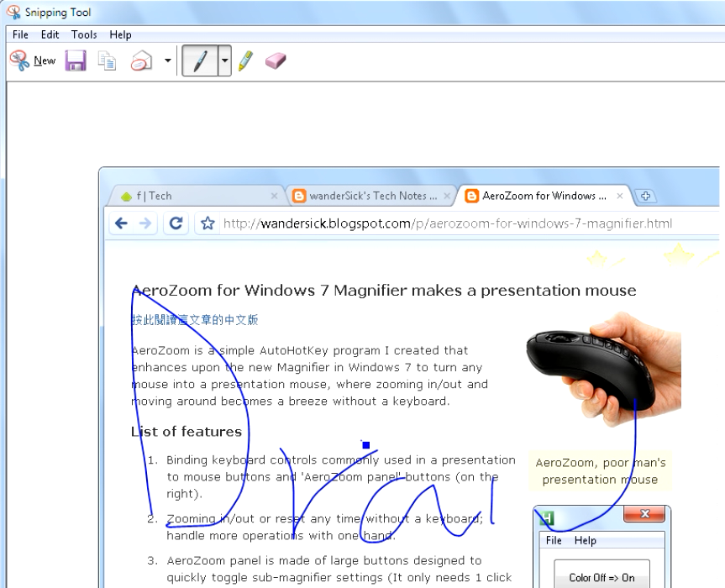The image size is (725, 588).
Task: Go forward in the browser
Action: pyautogui.click(x=145, y=223)
